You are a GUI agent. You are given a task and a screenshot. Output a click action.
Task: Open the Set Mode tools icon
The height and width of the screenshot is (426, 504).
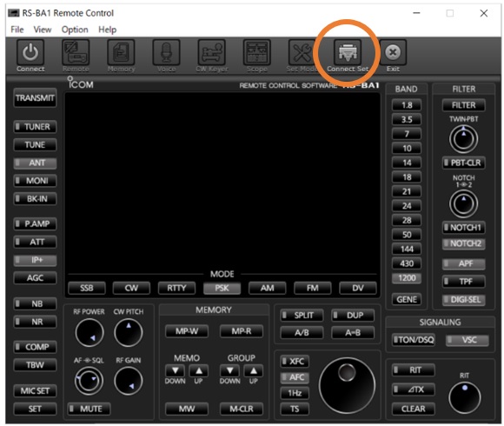tap(302, 52)
